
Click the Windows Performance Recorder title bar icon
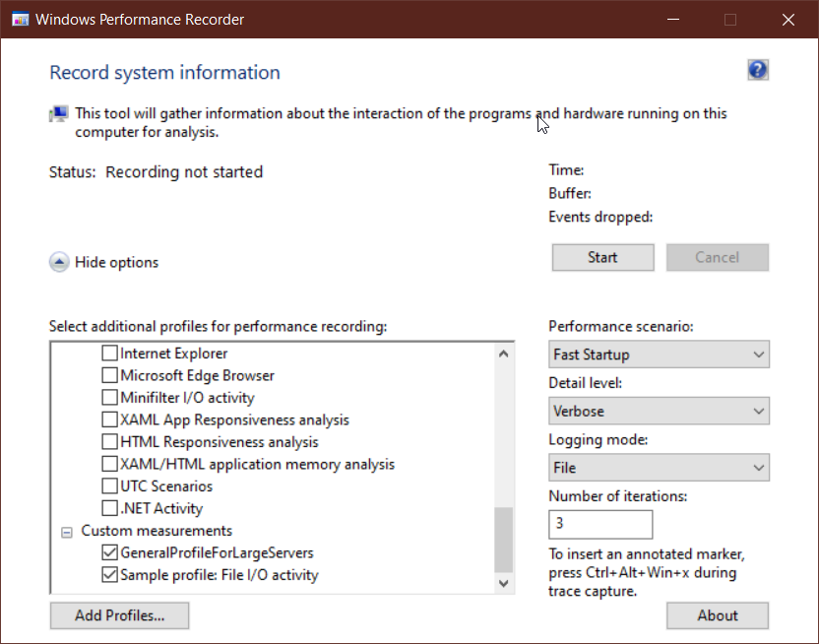(21, 20)
